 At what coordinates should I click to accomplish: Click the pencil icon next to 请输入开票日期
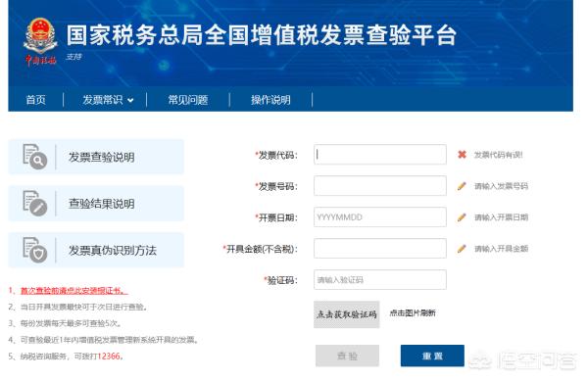pos(462,217)
